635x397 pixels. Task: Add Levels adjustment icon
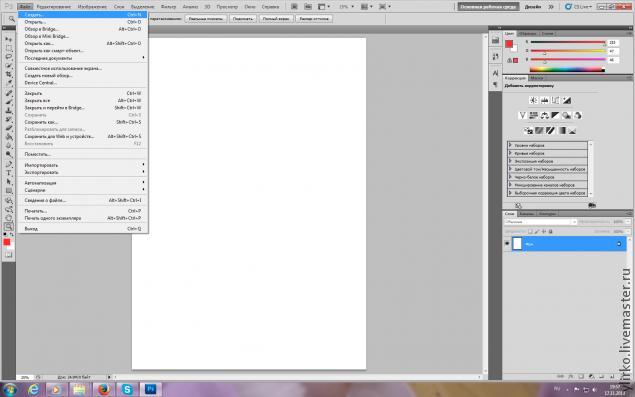pos(545,100)
